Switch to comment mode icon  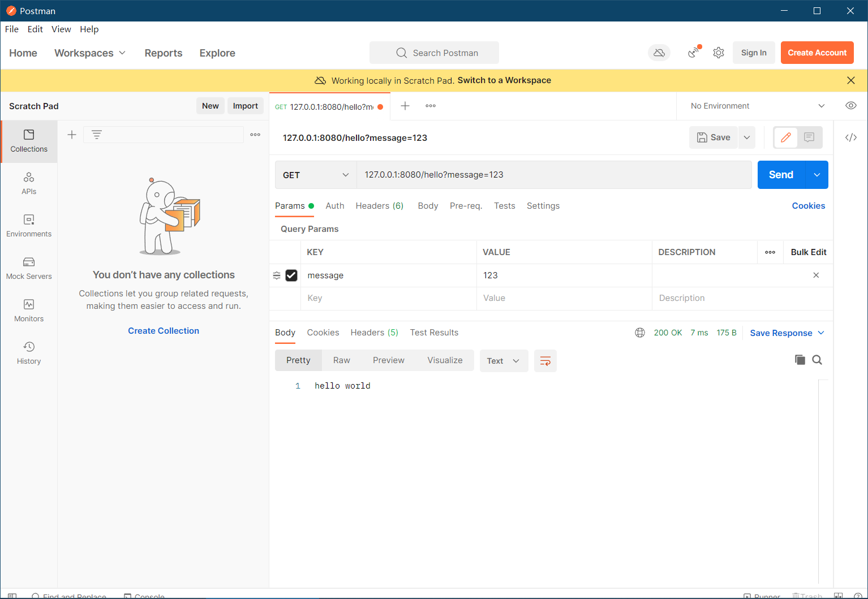click(809, 137)
